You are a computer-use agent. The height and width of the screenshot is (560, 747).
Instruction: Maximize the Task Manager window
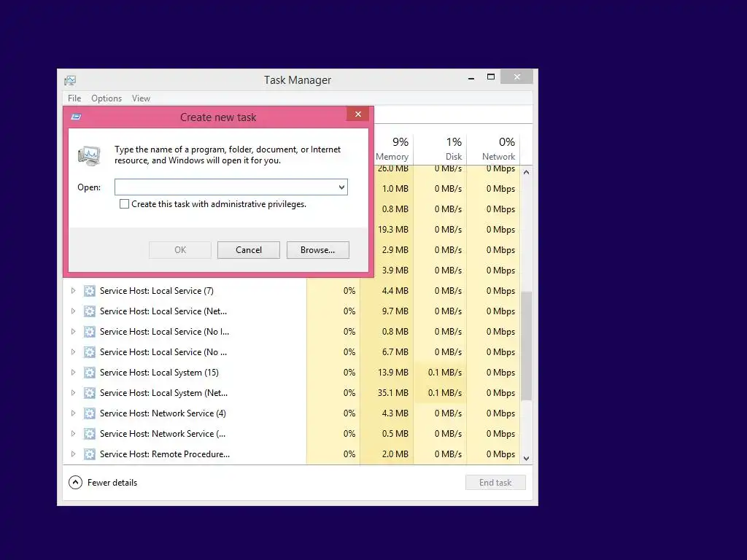pyautogui.click(x=491, y=77)
